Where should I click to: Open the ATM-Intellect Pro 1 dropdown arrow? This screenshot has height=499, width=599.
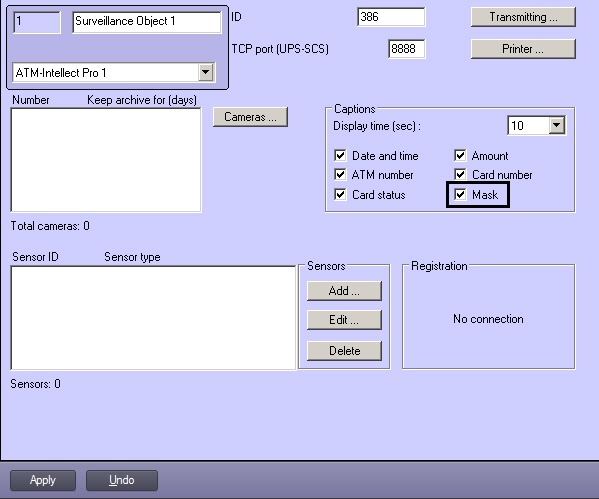(x=206, y=72)
